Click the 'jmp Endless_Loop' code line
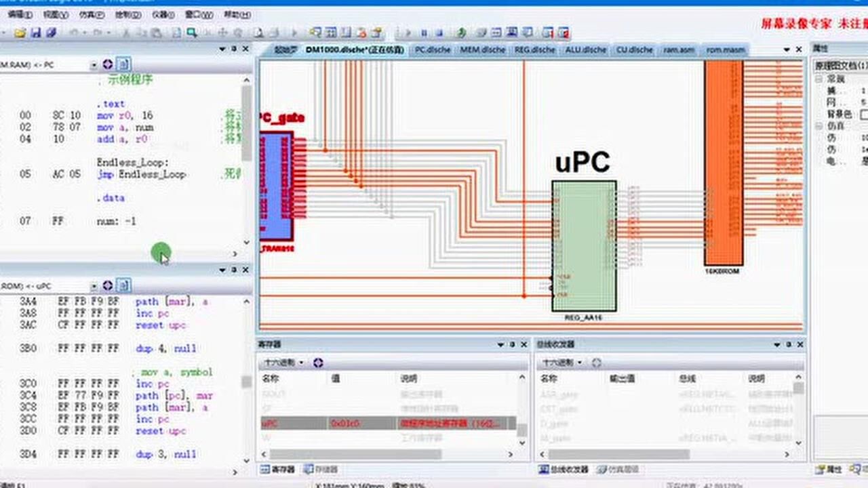The width and height of the screenshot is (868, 488). (141, 174)
